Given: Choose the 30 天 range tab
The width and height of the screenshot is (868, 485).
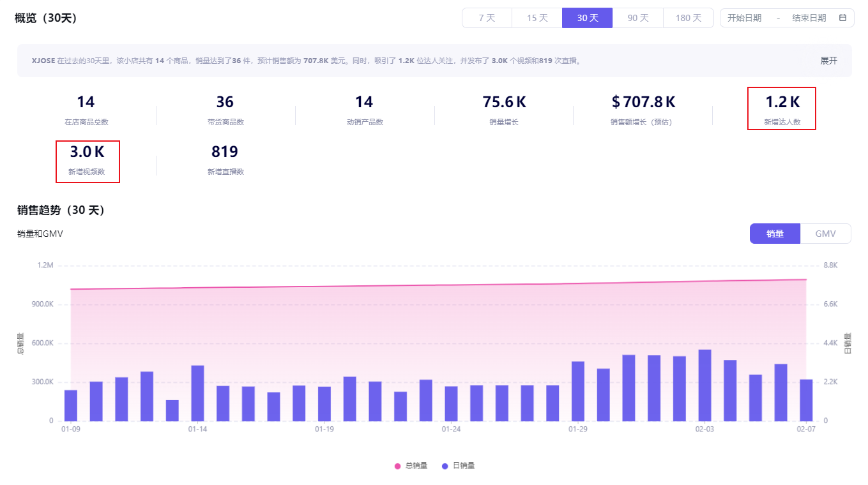Looking at the screenshot, I should coord(587,18).
